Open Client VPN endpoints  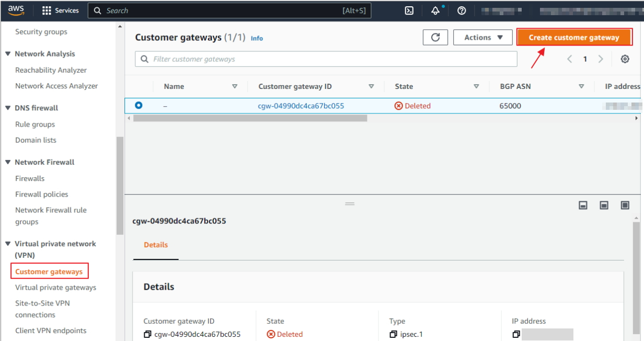tap(51, 331)
